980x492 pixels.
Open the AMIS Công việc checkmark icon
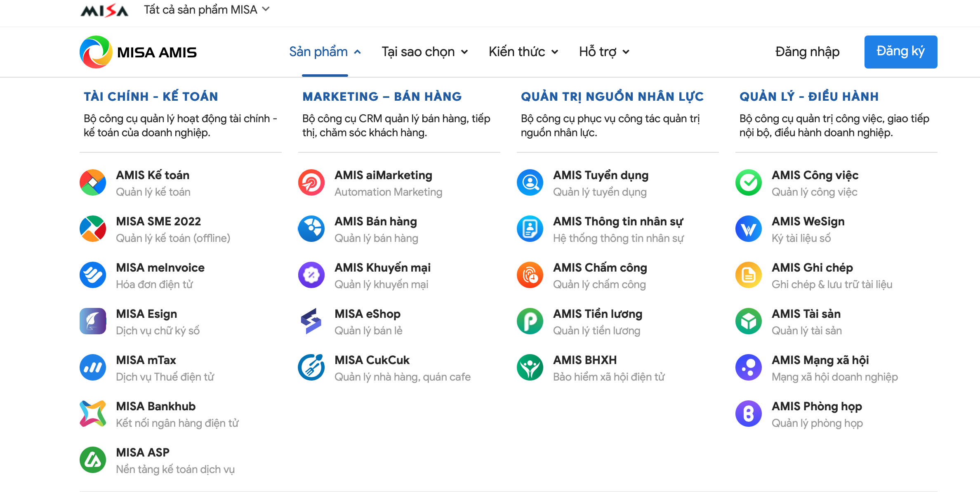tap(749, 182)
